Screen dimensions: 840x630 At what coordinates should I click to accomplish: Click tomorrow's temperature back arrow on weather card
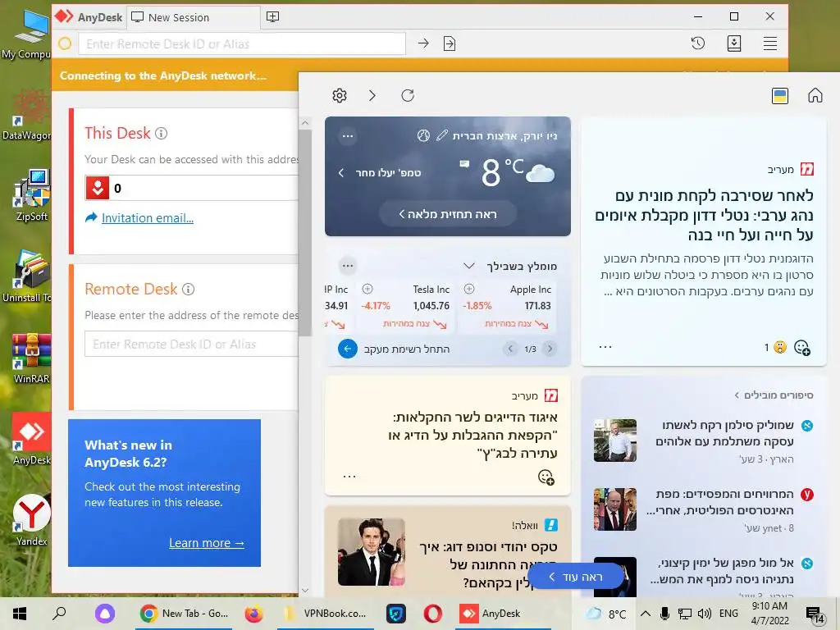click(x=341, y=173)
